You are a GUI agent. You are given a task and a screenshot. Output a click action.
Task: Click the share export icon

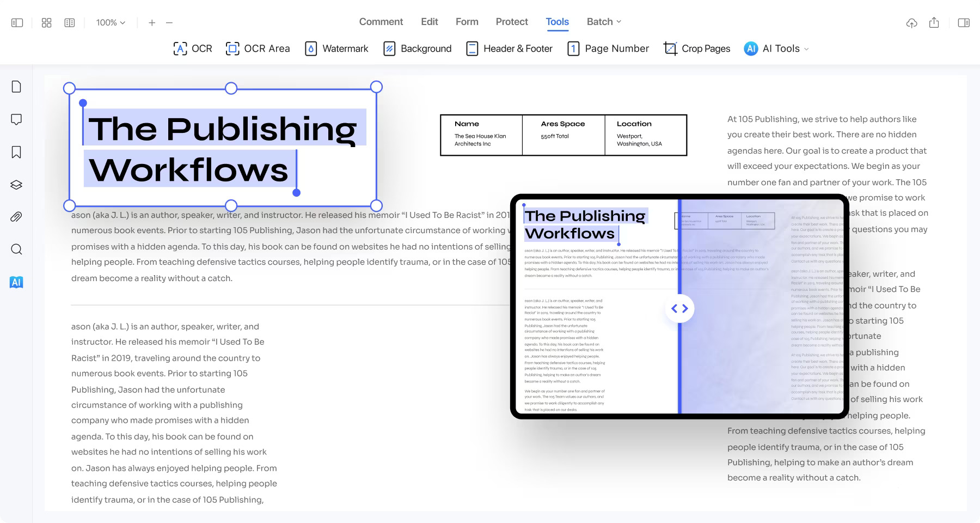tap(934, 23)
